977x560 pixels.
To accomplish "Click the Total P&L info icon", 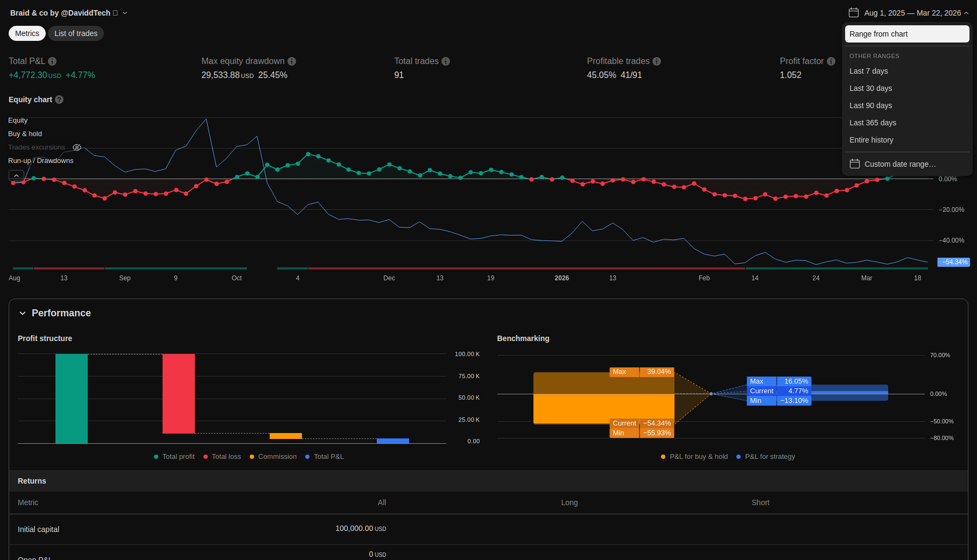I will click(x=52, y=61).
